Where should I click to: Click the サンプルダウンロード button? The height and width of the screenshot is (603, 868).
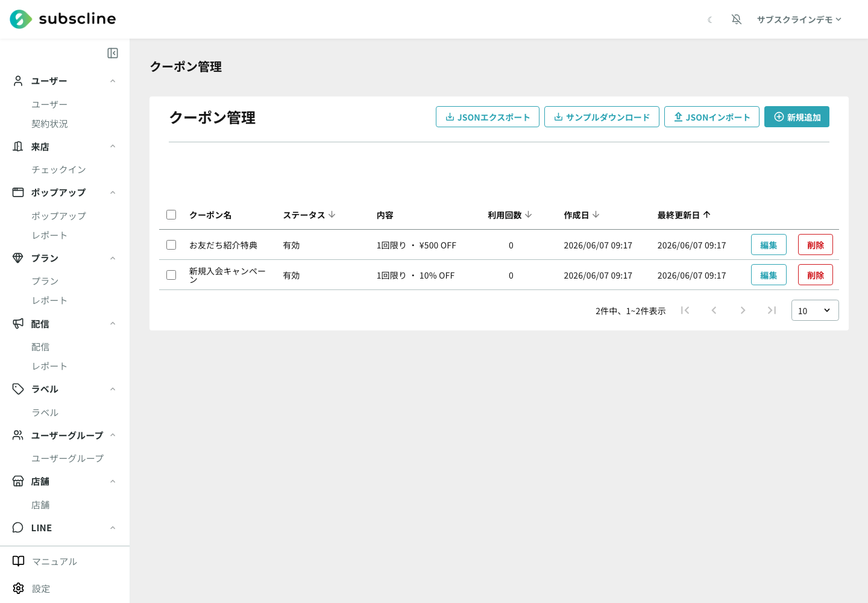tap(602, 117)
